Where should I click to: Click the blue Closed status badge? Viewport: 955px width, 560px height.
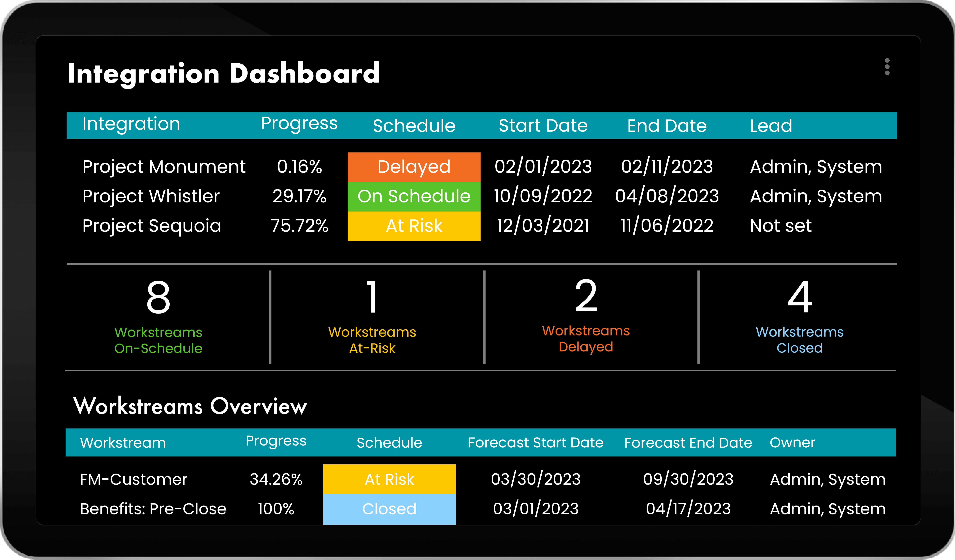click(389, 509)
